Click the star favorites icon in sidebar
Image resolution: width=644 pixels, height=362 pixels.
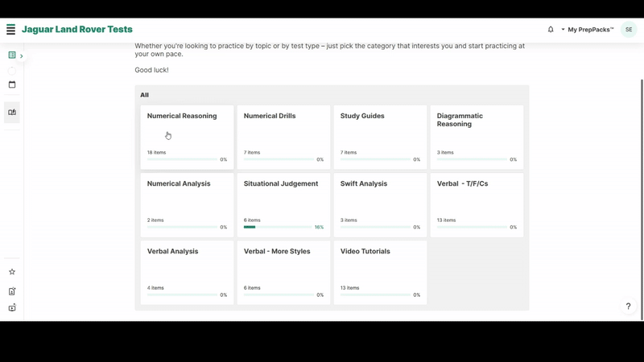[12, 272]
